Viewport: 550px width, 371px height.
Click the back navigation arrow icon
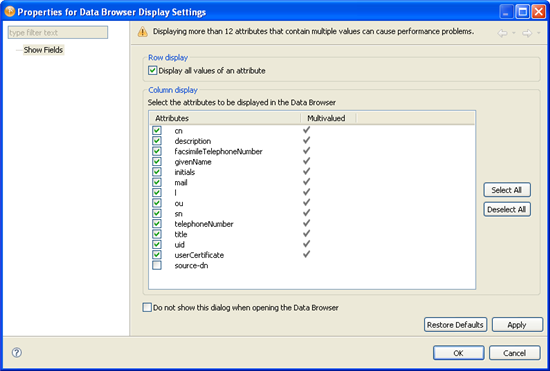(x=502, y=33)
